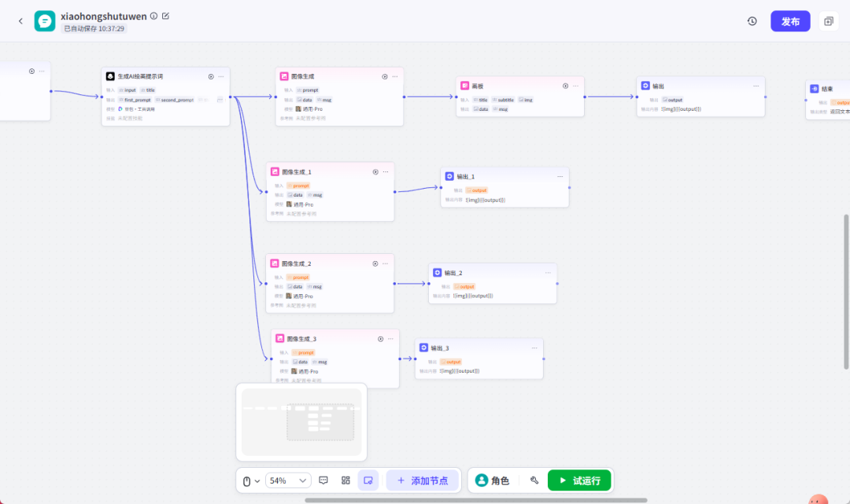850x504 pixels.
Task: Click the subtitle input tag in 画板
Action: [503, 100]
